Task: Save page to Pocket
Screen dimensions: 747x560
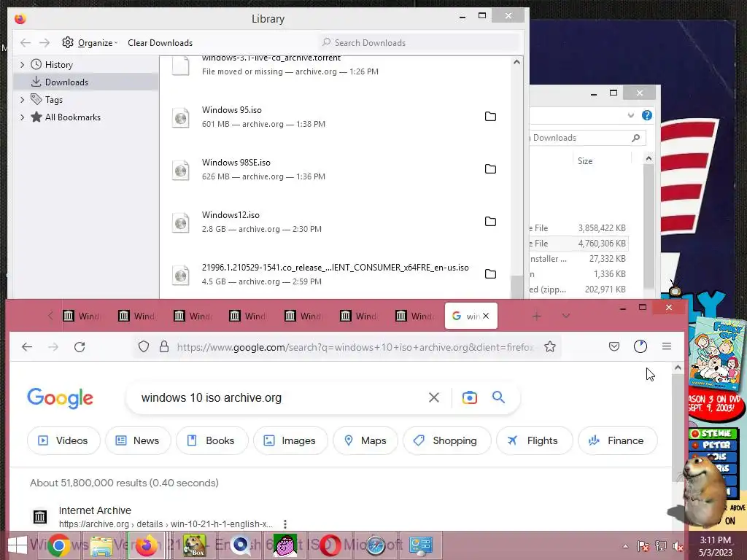Action: pyautogui.click(x=614, y=346)
